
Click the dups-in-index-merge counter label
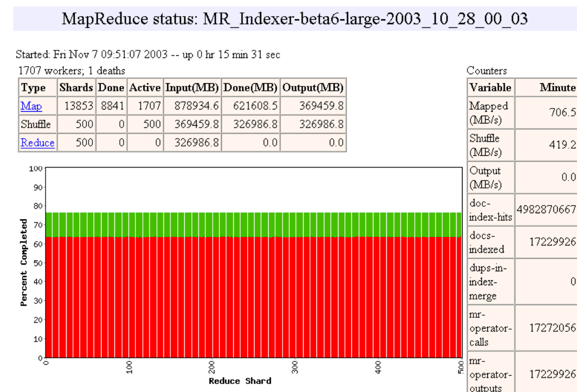point(488,282)
